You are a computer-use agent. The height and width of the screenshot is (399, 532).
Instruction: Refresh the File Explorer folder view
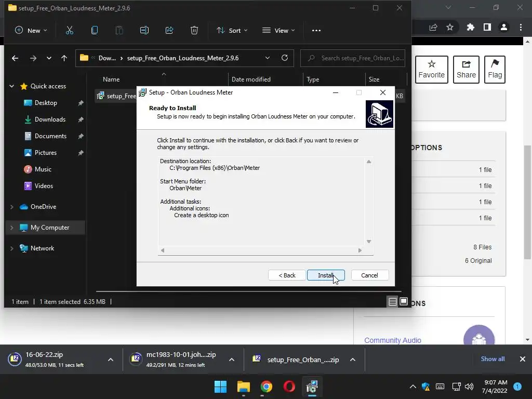(285, 58)
